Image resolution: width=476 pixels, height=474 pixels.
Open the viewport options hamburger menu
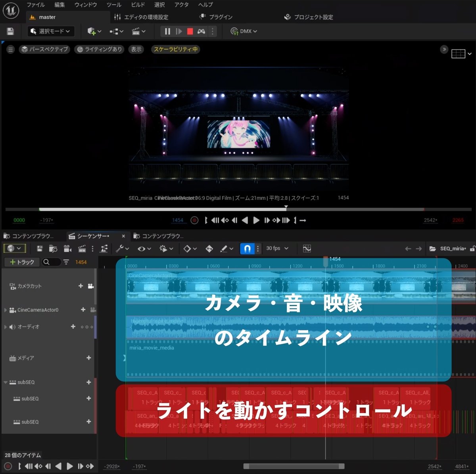point(11,49)
